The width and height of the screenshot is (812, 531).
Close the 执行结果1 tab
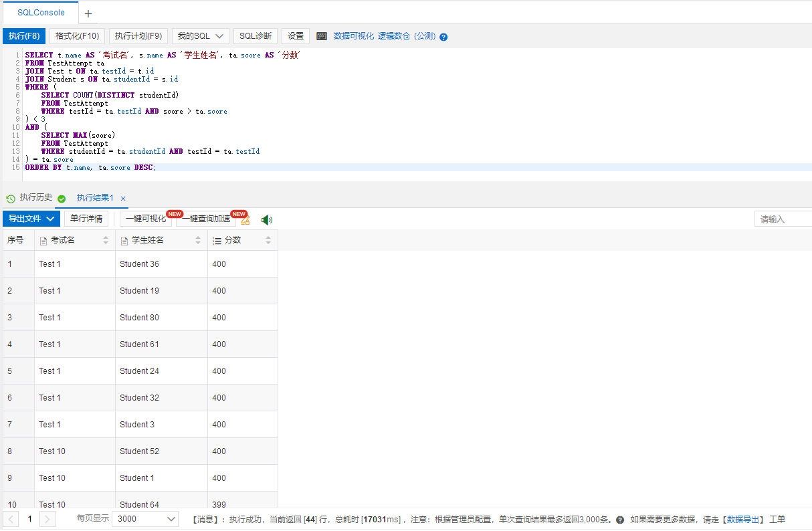tap(123, 199)
